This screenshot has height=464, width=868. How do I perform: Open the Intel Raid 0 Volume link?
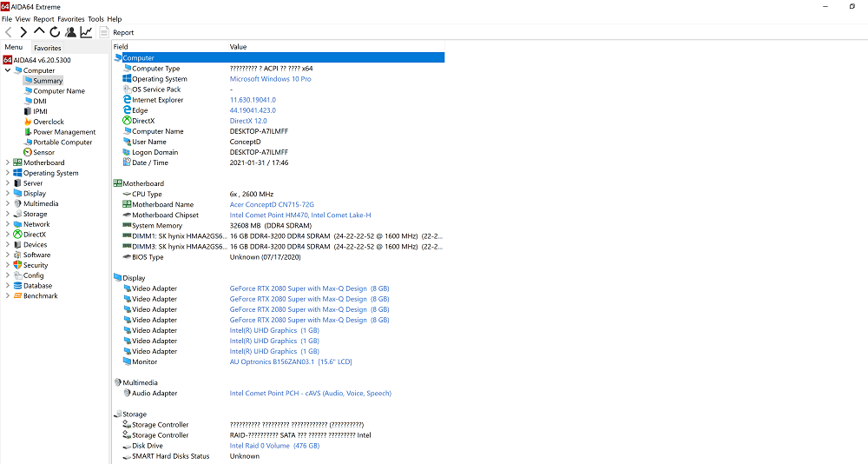pyautogui.click(x=274, y=446)
